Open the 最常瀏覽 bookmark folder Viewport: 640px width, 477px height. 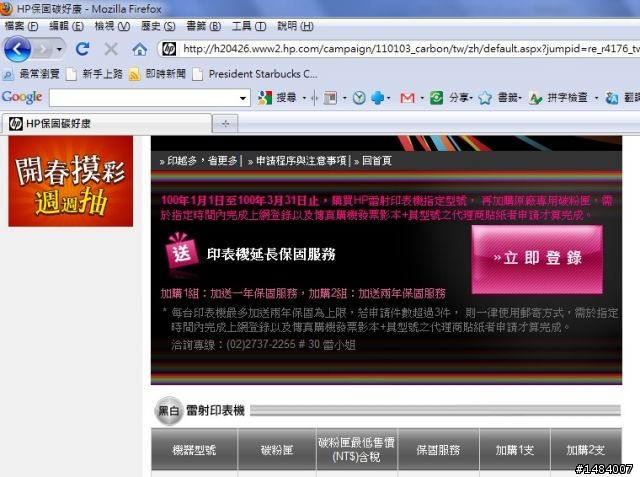pyautogui.click(x=31, y=74)
